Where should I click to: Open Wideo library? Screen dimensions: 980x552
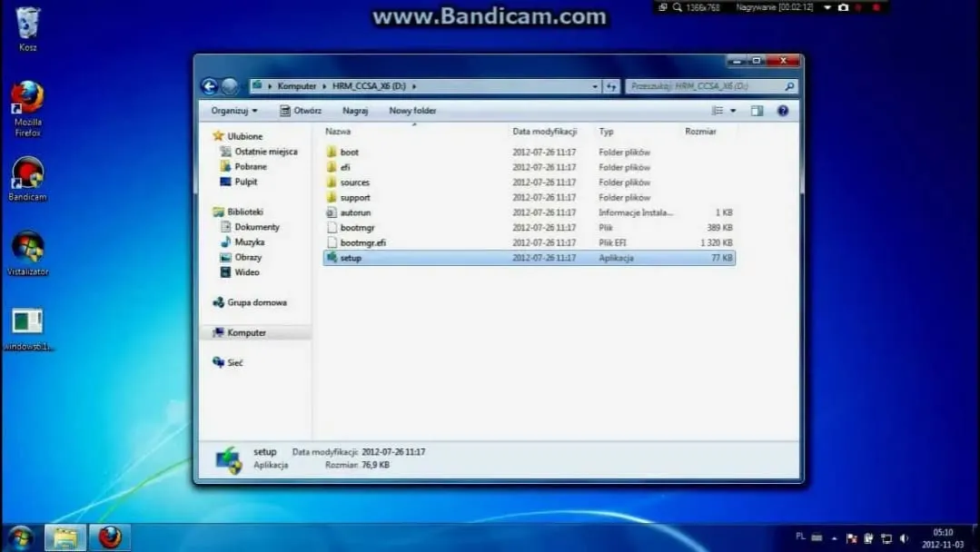[247, 272]
